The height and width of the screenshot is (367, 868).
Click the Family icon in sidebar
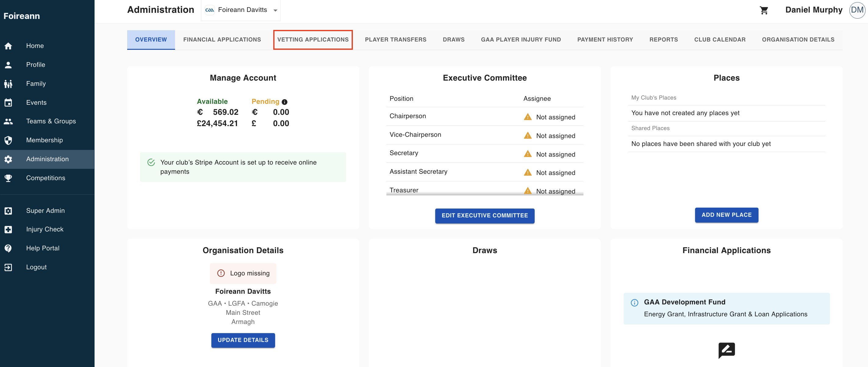(9, 84)
